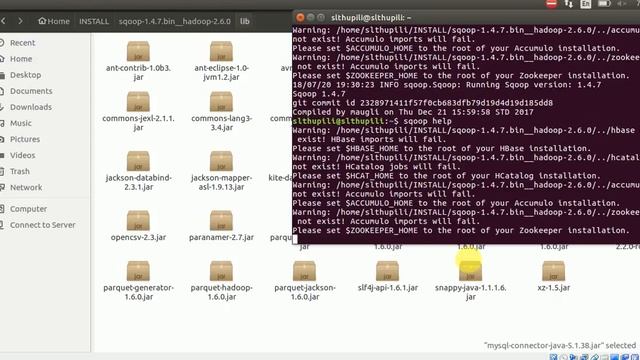Open the sound volume indicator
Viewport: 640px width, 360px height.
622,4
